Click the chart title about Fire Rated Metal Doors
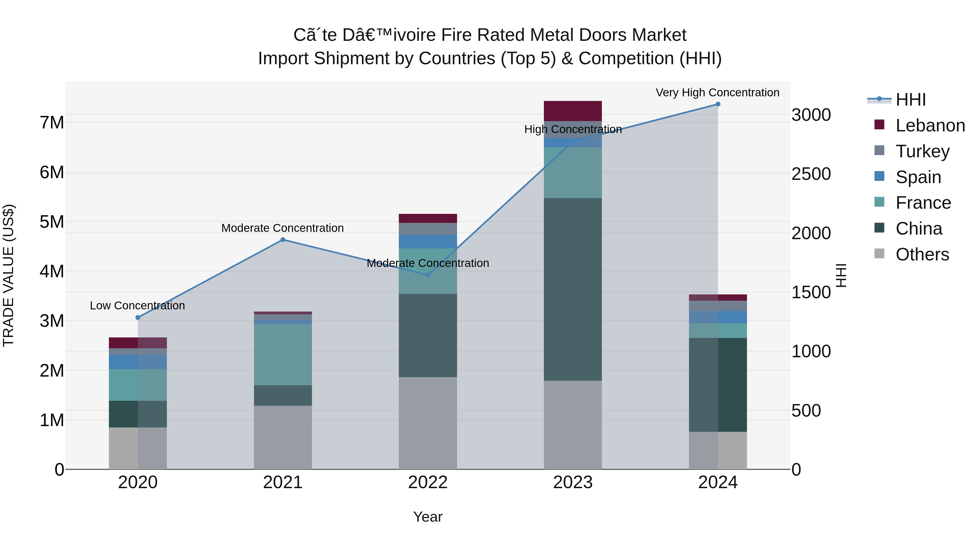The width and height of the screenshot is (980, 551). point(490,35)
